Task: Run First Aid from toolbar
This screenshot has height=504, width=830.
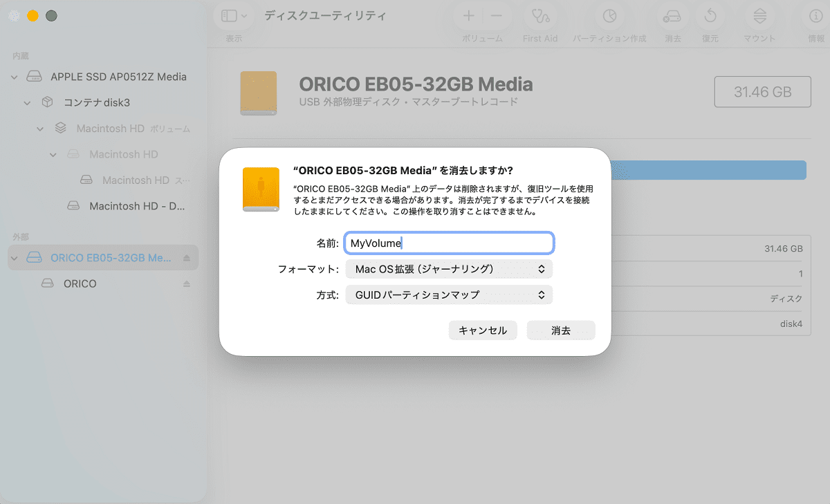Action: pyautogui.click(x=540, y=16)
